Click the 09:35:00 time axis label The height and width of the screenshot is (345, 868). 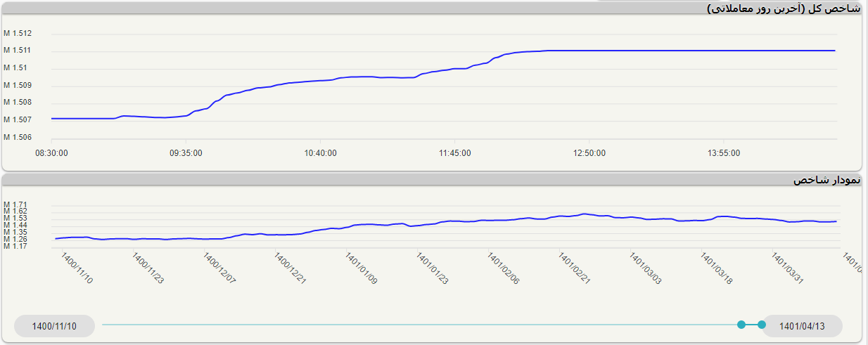pyautogui.click(x=186, y=153)
